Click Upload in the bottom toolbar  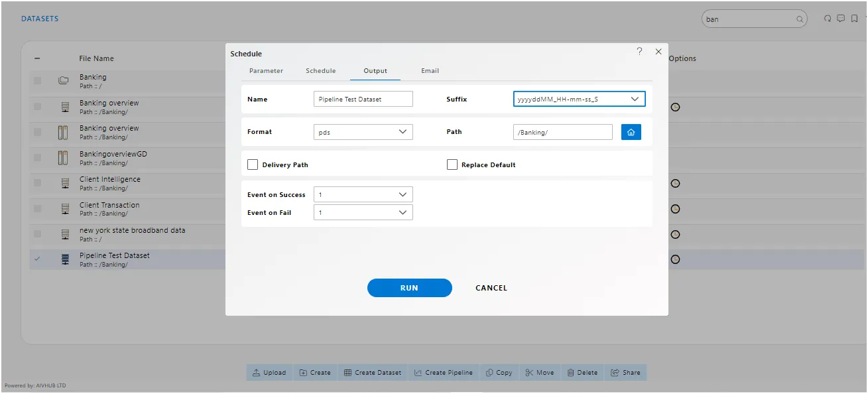pos(269,373)
